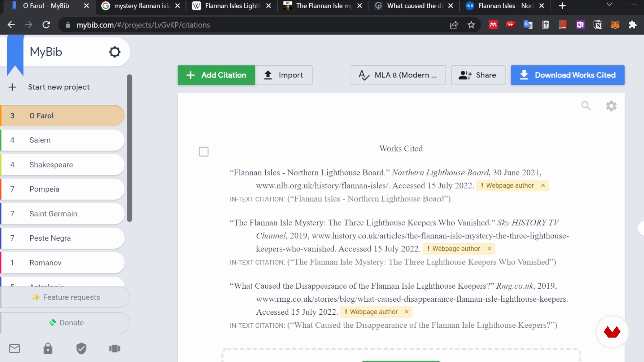The height and width of the screenshot is (362, 644).
Task: Close the Flannan Isles Lighthouse Wikipedia tab
Action: (x=269, y=6)
